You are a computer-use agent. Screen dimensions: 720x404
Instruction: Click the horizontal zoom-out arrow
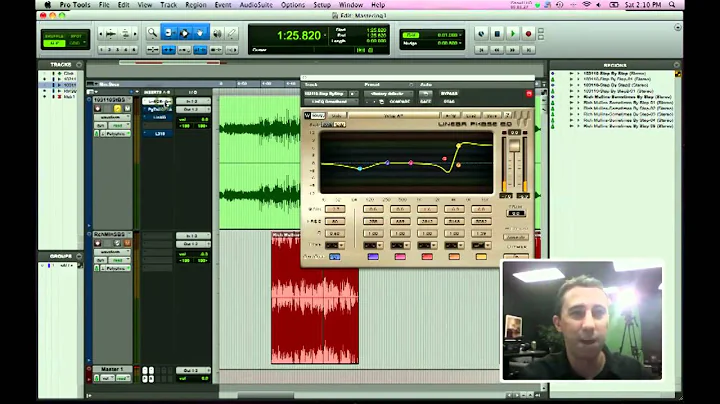[101, 34]
